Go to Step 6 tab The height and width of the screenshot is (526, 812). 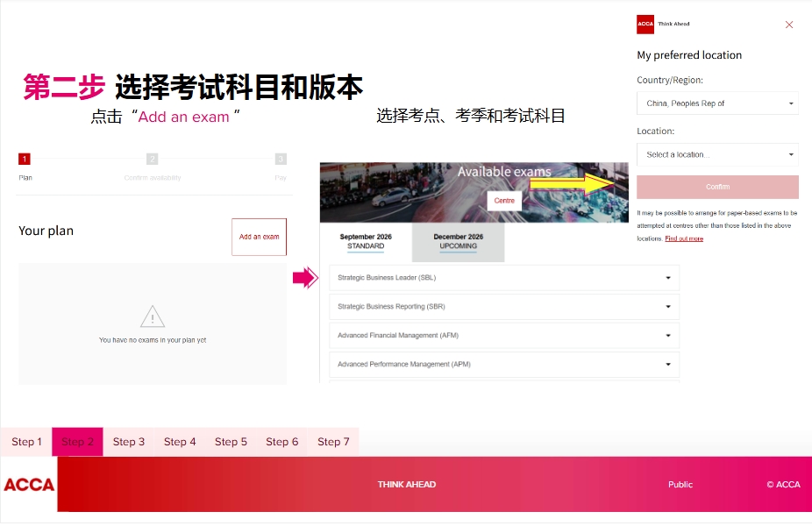point(281,442)
